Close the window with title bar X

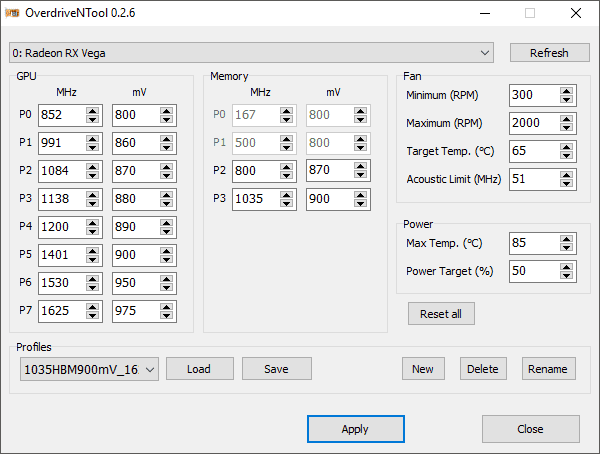(576, 13)
